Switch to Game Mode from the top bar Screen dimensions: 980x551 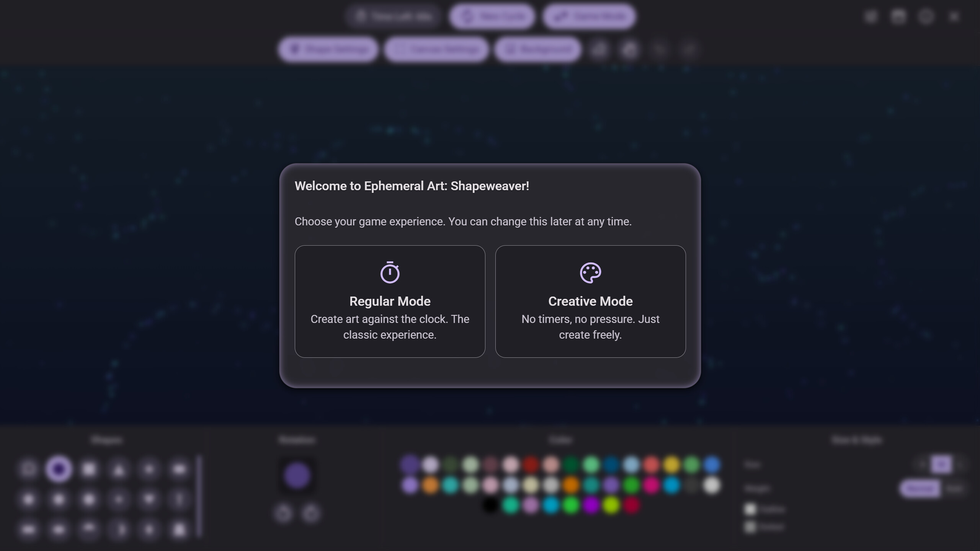pyautogui.click(x=588, y=16)
